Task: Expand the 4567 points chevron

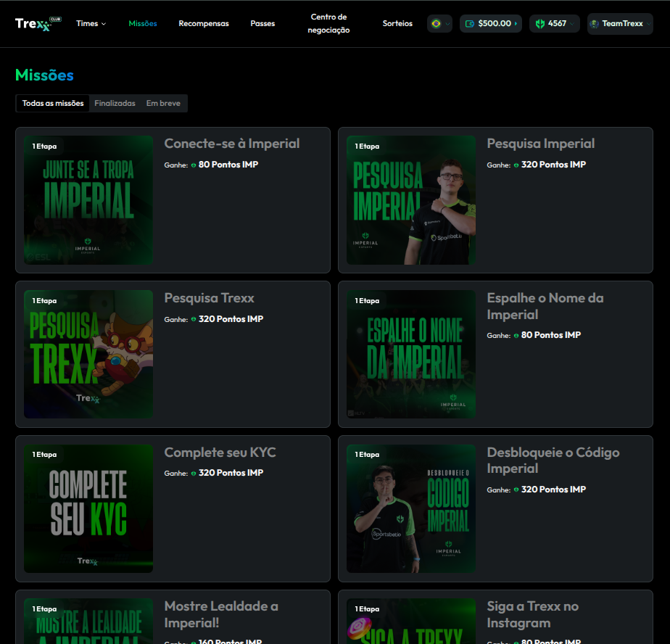Action: click(x=571, y=24)
